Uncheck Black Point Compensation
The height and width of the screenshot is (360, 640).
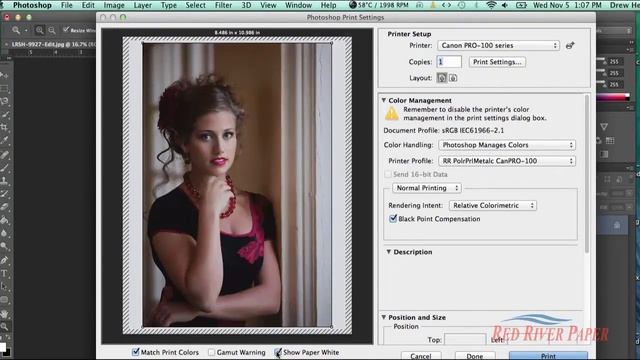tap(393, 219)
